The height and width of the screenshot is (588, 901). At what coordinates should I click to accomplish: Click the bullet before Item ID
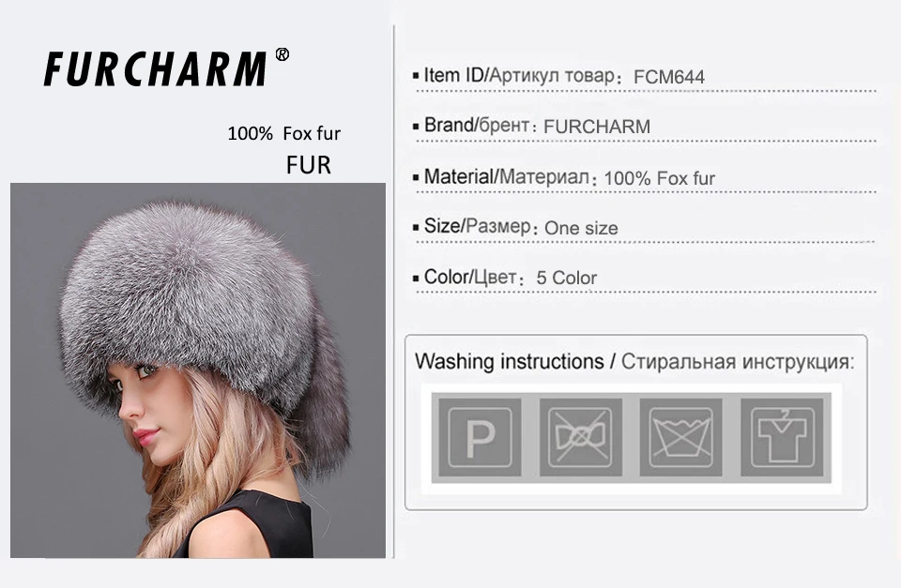click(x=416, y=76)
